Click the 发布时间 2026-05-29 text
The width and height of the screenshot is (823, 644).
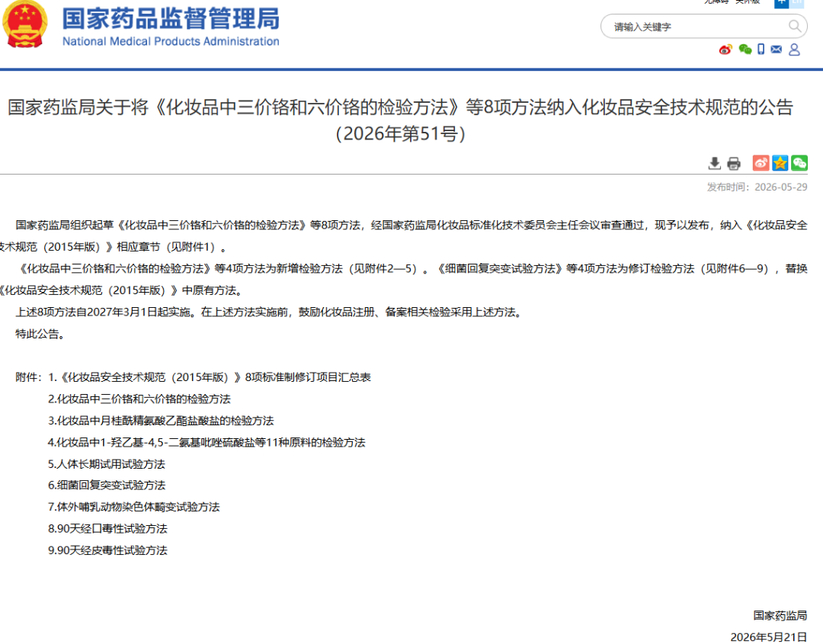click(757, 187)
